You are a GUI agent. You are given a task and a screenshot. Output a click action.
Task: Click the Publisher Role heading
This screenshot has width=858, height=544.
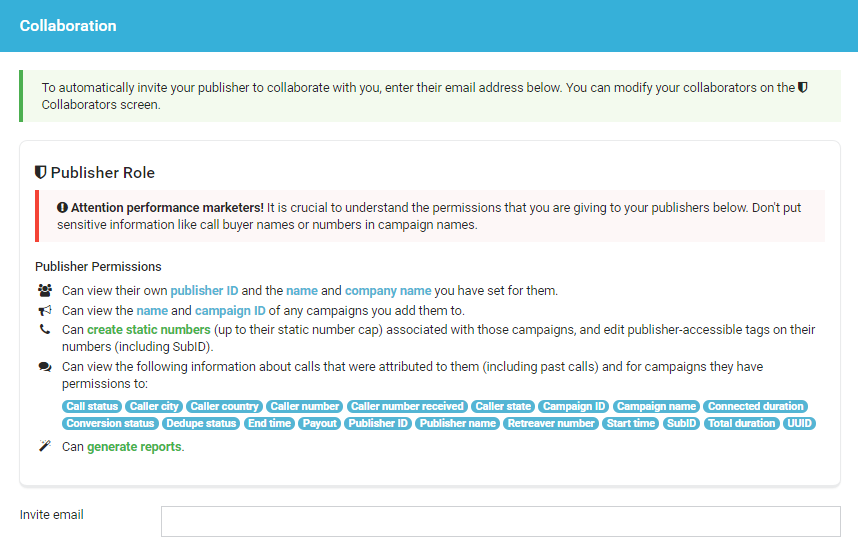102,172
